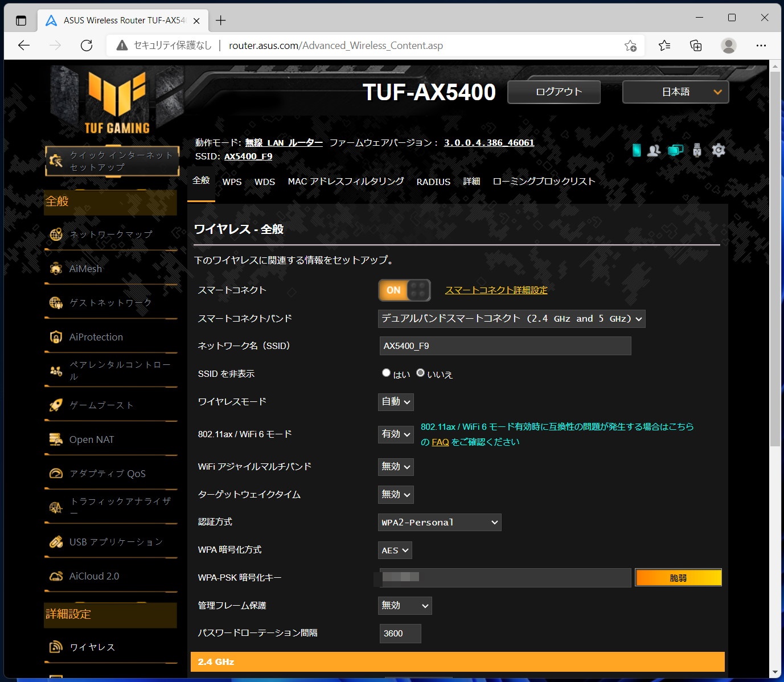Open the WPA 暗号化方式 AES dropdown

pyautogui.click(x=395, y=550)
